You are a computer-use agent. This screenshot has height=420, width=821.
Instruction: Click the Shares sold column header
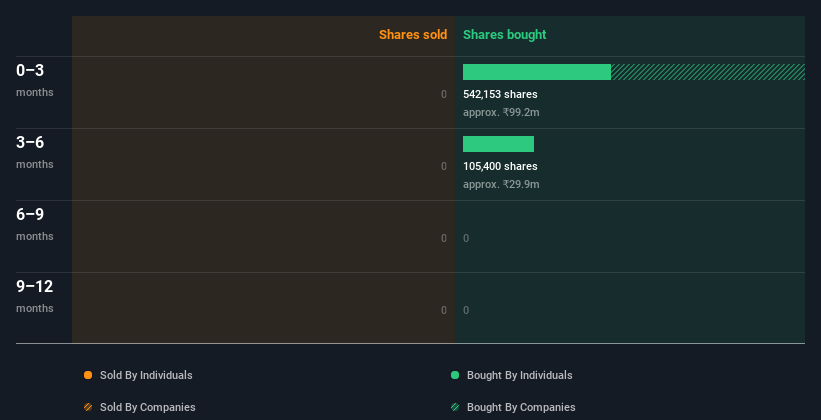coord(413,35)
